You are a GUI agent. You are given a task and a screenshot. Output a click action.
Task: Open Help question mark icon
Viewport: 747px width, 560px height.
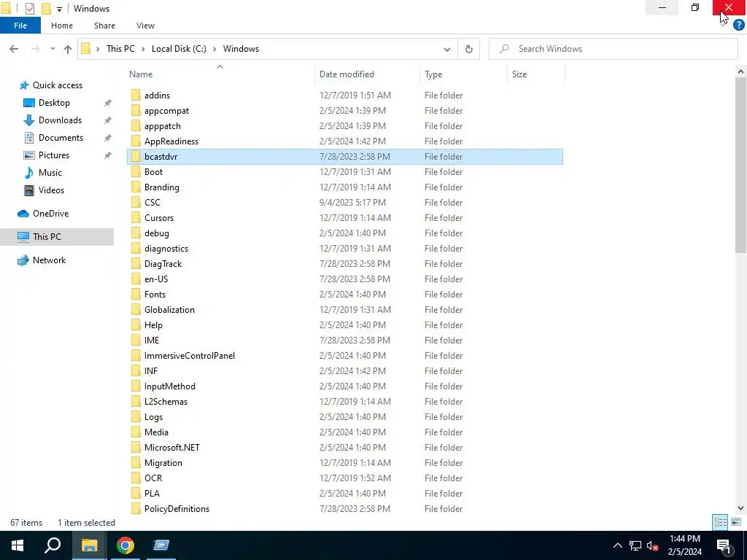(x=738, y=25)
